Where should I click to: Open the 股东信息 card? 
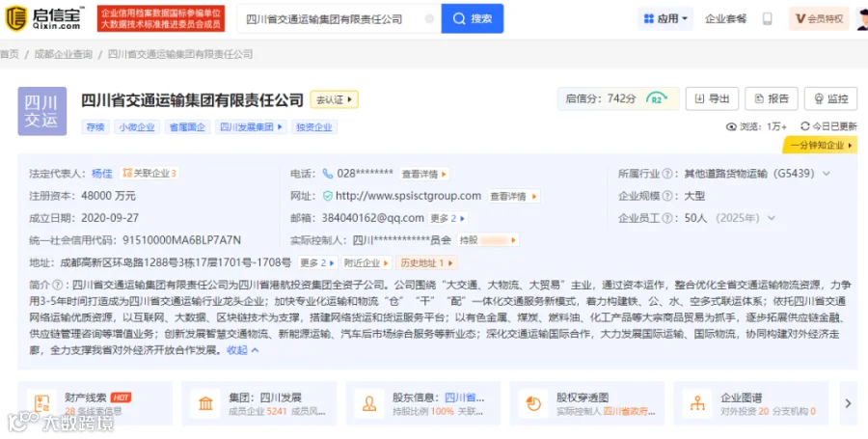423,404
